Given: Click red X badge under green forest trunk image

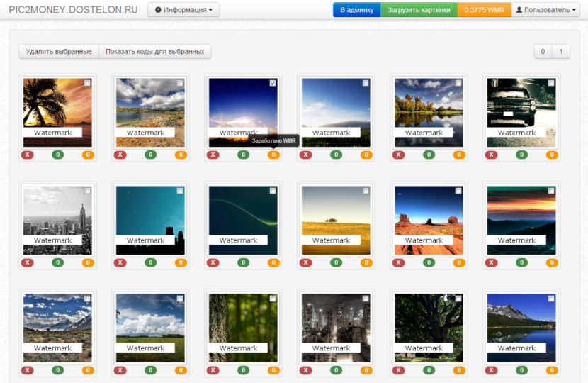Looking at the screenshot, I should 213,370.
